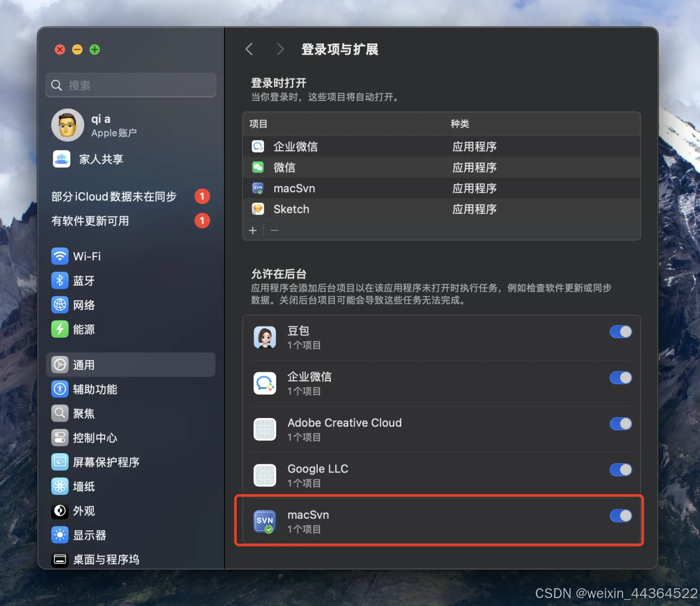700x606 pixels.
Task: Open Accessibility (辅助功能) icon
Action: pos(60,389)
